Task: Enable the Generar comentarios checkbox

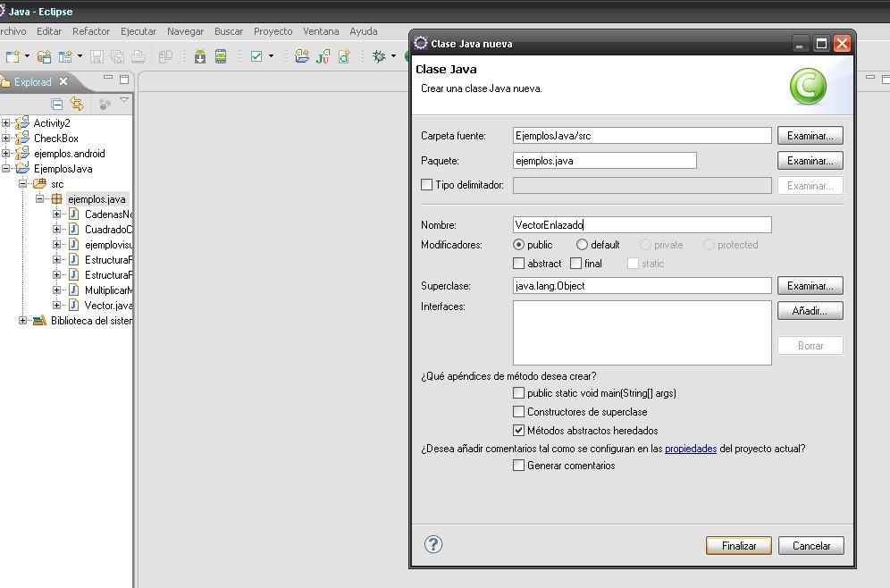Action: click(x=518, y=466)
